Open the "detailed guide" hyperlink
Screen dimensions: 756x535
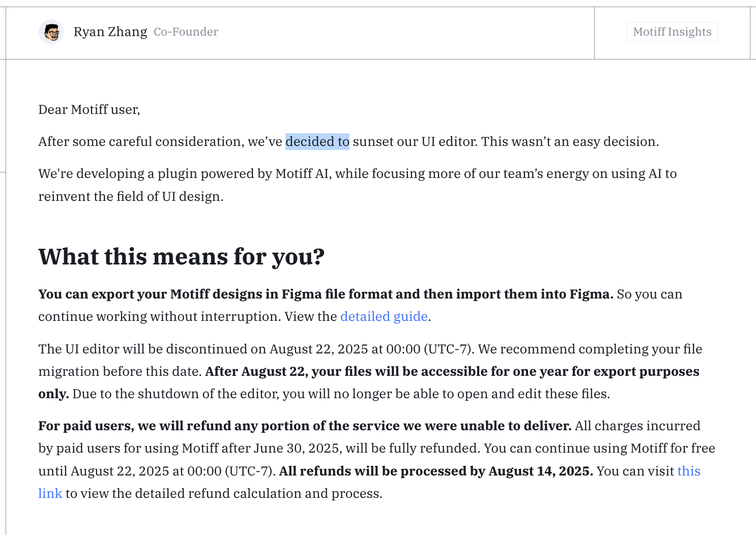point(384,317)
